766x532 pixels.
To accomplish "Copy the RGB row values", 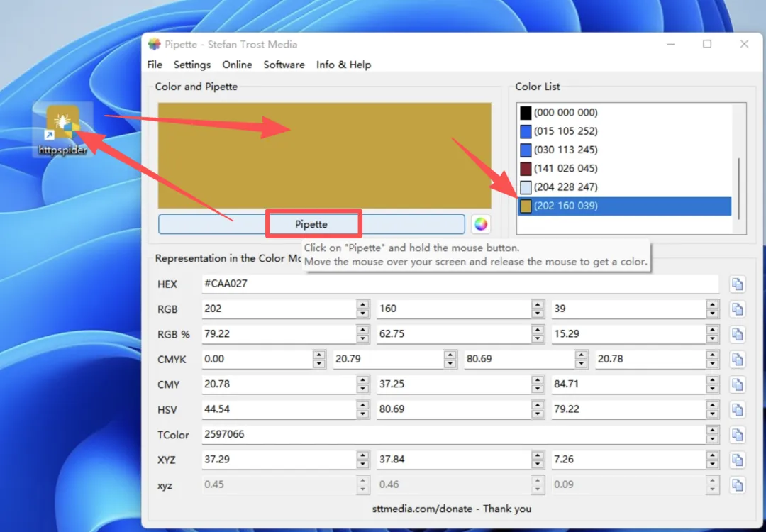I will coord(738,309).
